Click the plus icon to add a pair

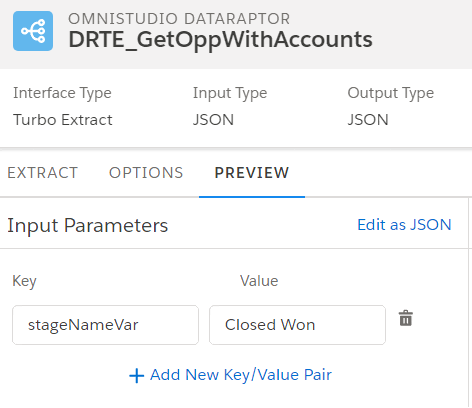click(x=136, y=376)
